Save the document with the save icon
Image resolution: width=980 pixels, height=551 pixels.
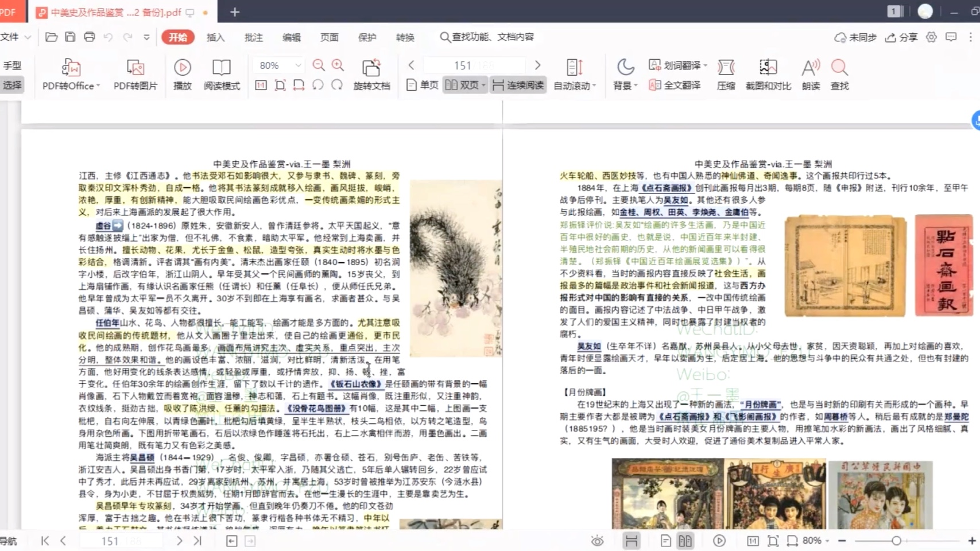pos(70,37)
